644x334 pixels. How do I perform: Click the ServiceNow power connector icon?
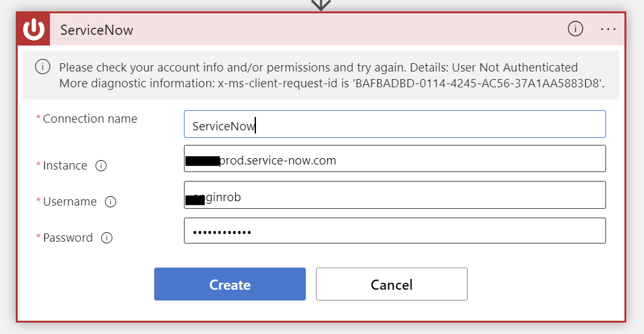(x=33, y=29)
